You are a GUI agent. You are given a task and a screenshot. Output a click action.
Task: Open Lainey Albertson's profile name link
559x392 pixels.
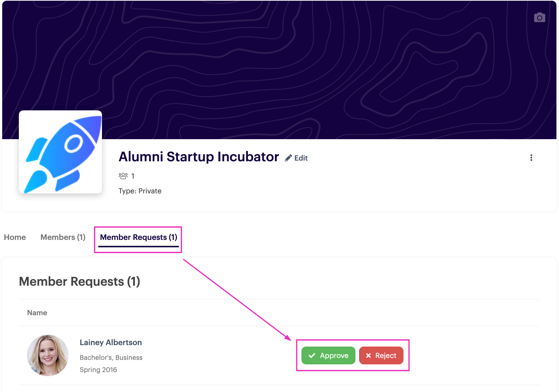[111, 343]
